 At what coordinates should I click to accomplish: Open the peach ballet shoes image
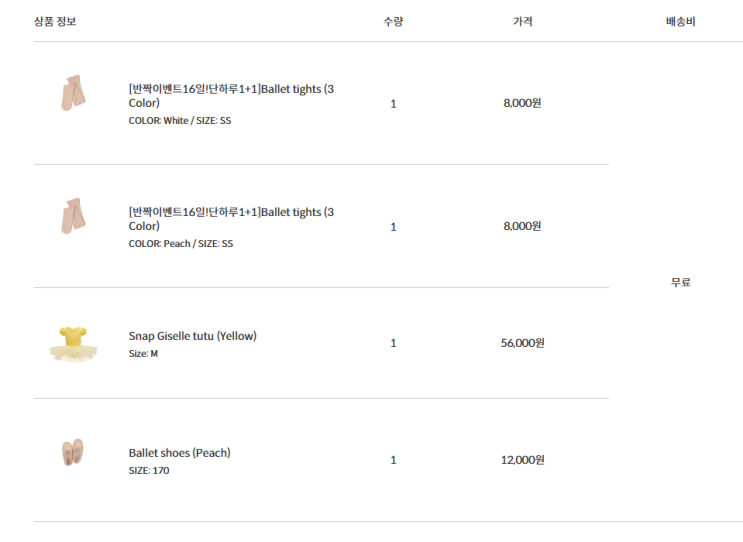[x=73, y=452]
